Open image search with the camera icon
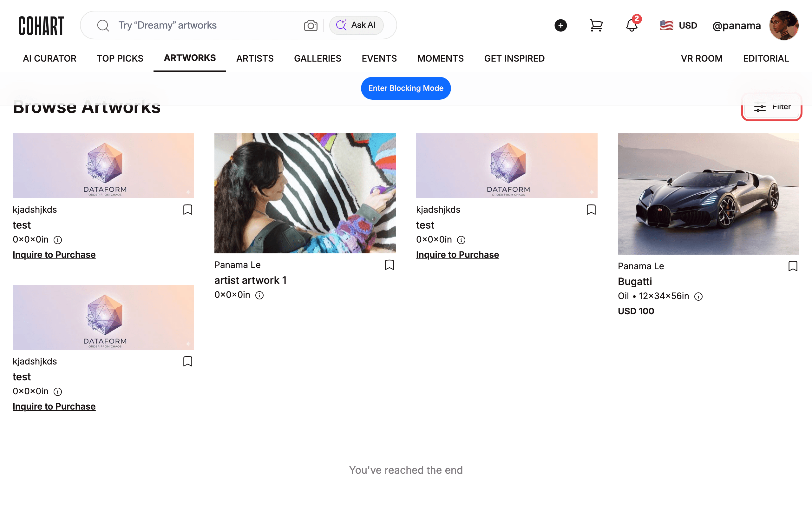Viewport: 812px width, 508px height. tap(311, 25)
